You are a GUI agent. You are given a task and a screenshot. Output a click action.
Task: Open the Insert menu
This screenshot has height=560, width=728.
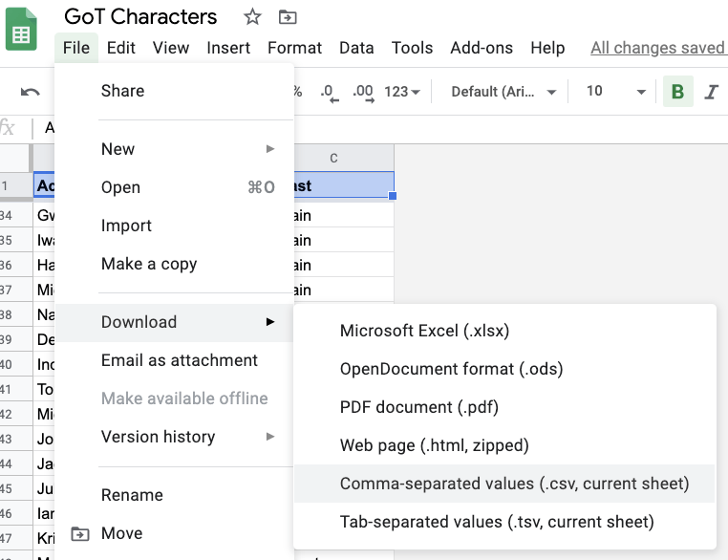[228, 48]
